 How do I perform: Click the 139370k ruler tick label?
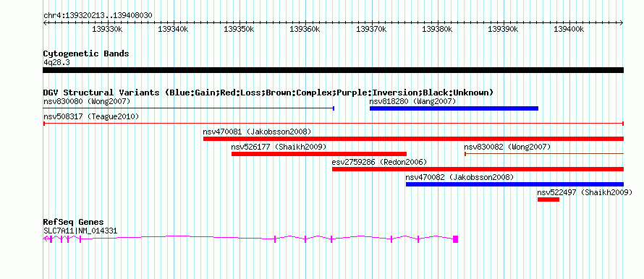[371, 29]
